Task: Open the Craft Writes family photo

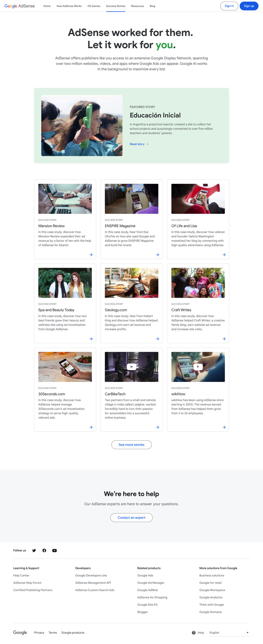Action: [x=198, y=283]
